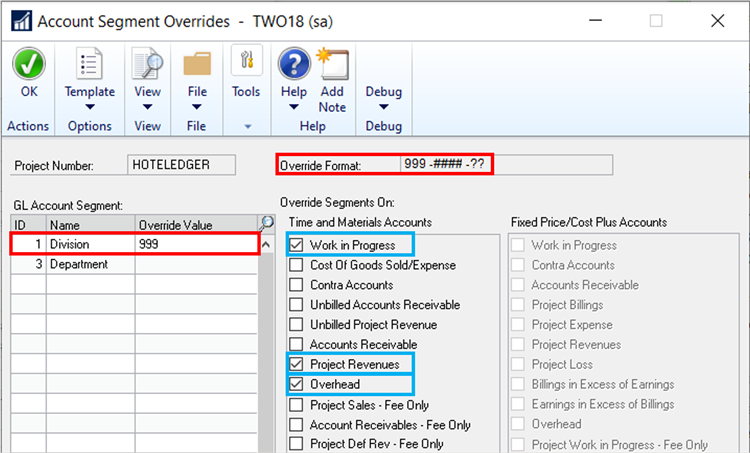Click the Dynamics GP app icon in the title bar
Screen dimensions: 750x453
pos(22,21)
